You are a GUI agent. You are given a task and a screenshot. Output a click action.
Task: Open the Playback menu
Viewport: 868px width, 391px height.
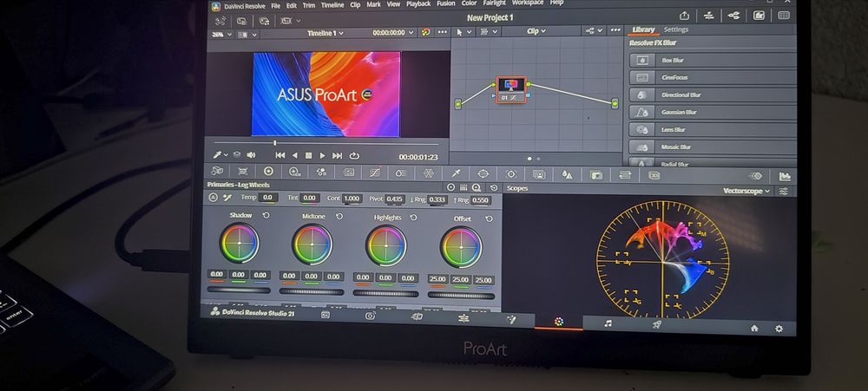pyautogui.click(x=418, y=3)
